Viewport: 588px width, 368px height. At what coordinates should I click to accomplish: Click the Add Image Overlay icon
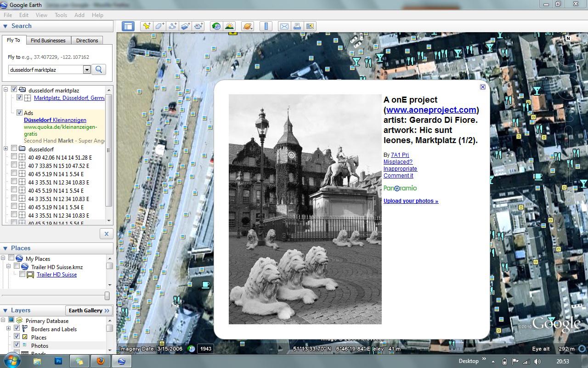(x=185, y=26)
